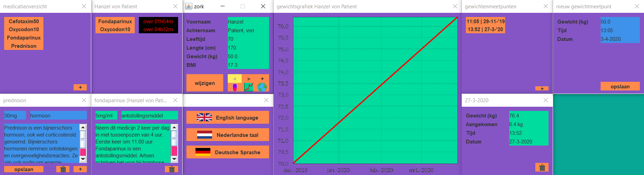Open the weight graph chart icon in zork
The image size is (644, 175).
249,87
